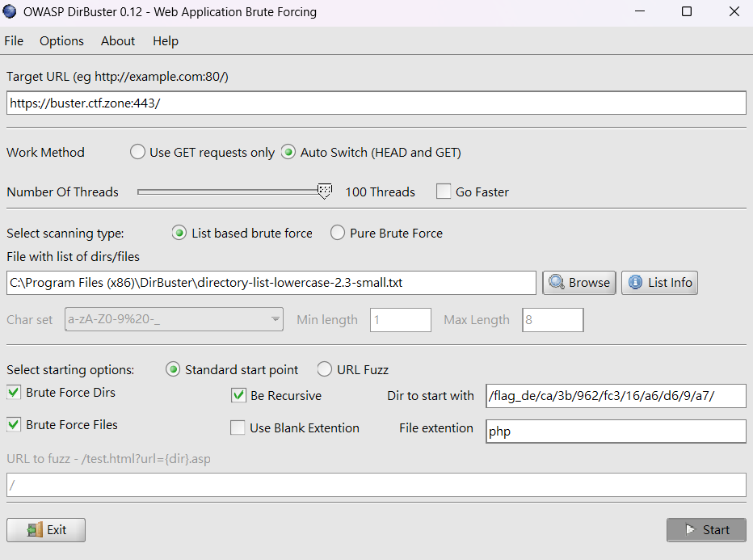Open the File menu
Image resolution: width=753 pixels, height=560 pixels.
[x=14, y=41]
